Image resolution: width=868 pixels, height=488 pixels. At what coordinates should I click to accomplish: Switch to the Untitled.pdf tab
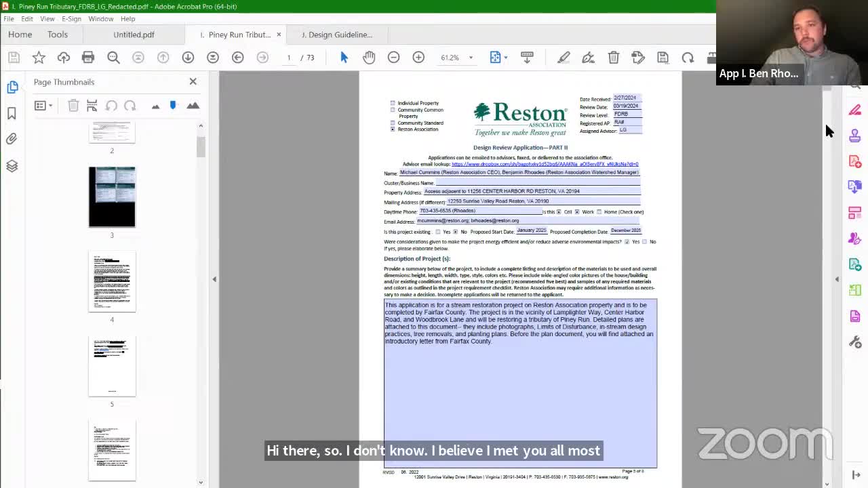(134, 35)
